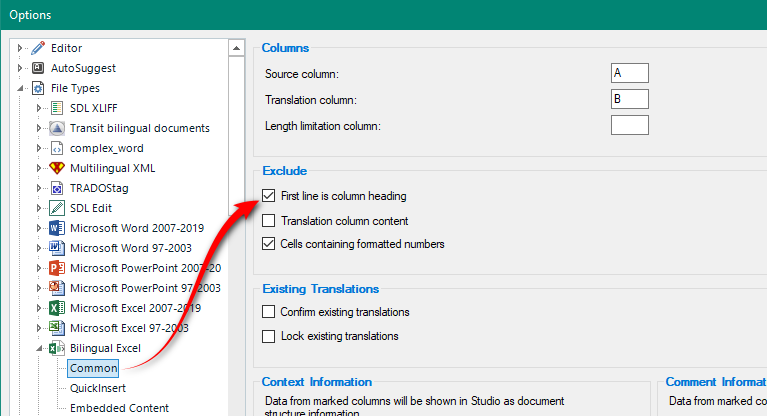Open the QuickInsert settings item
Viewport: 767px width, 416px height.
pyautogui.click(x=98, y=388)
